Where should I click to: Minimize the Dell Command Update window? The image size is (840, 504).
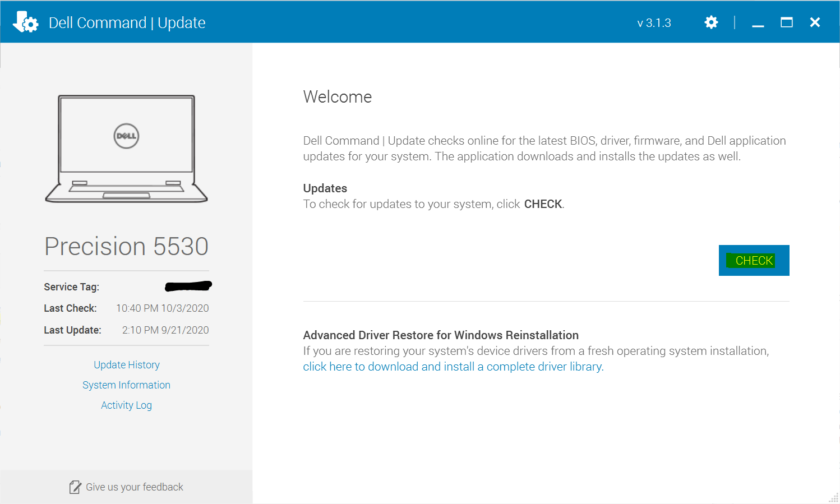click(758, 23)
